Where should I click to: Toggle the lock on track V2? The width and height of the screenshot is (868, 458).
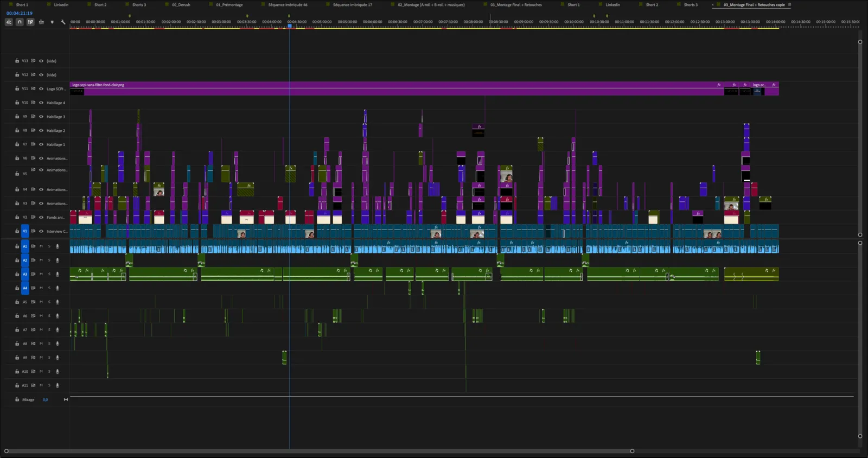click(17, 217)
